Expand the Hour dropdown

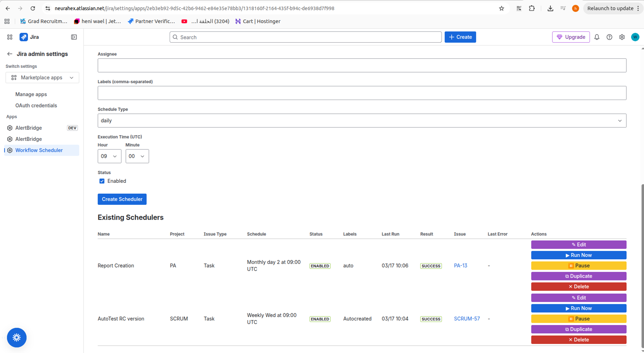tap(109, 156)
